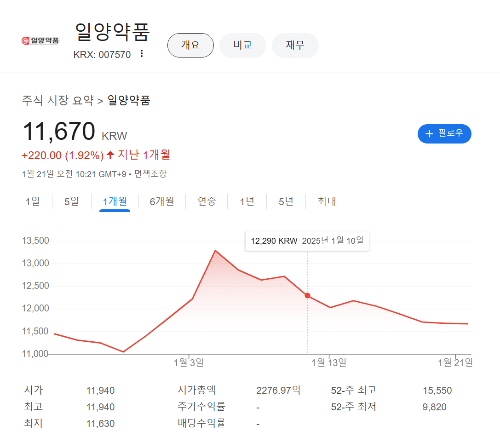Open the 재무 financials tab

[295, 45]
